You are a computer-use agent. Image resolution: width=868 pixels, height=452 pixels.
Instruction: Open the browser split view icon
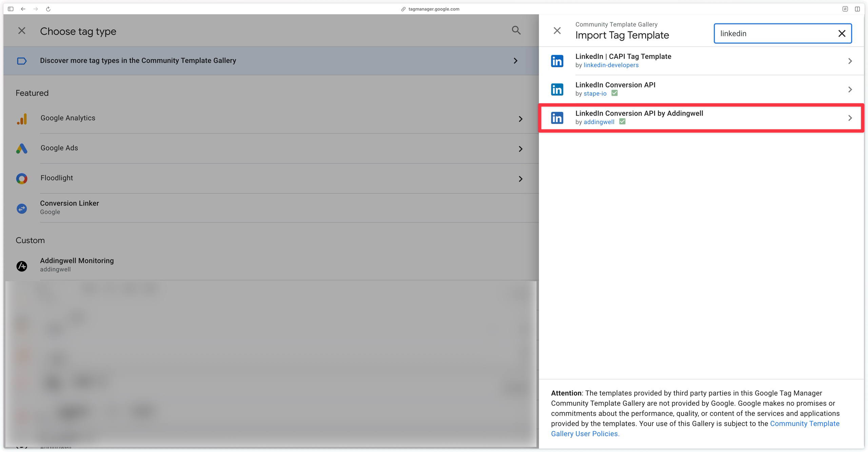tap(857, 9)
